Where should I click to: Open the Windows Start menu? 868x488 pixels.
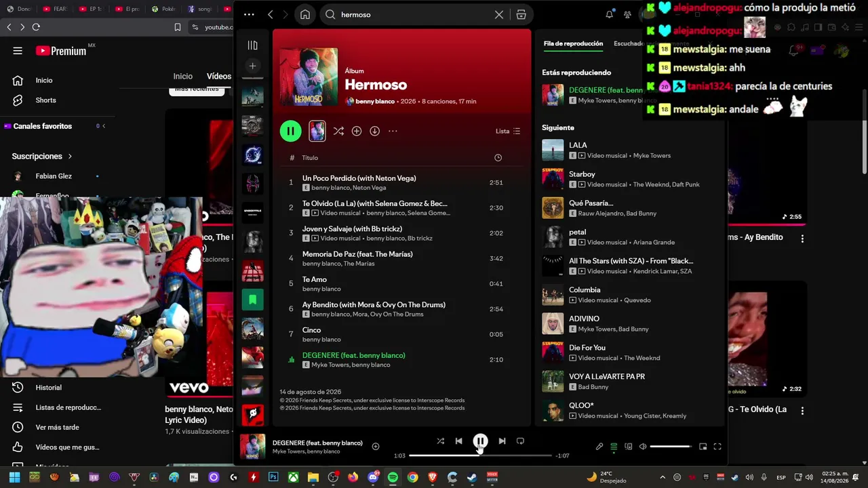coord(14,477)
